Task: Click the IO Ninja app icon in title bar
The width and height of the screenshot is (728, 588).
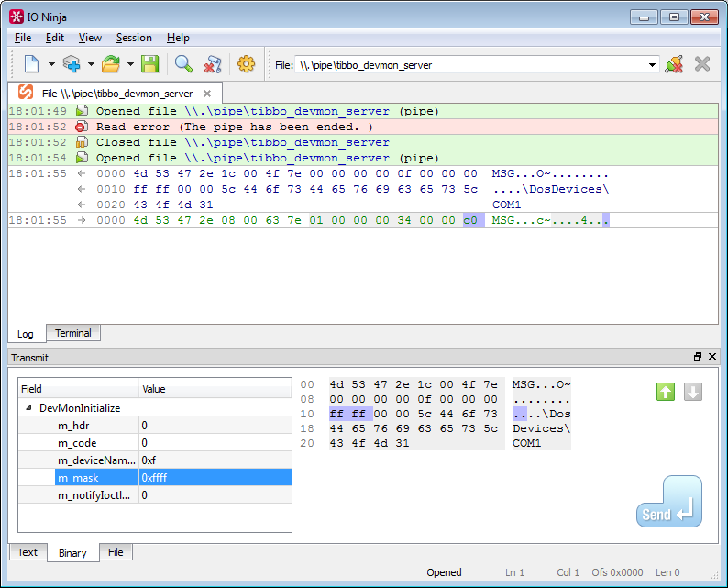Action: [x=17, y=17]
